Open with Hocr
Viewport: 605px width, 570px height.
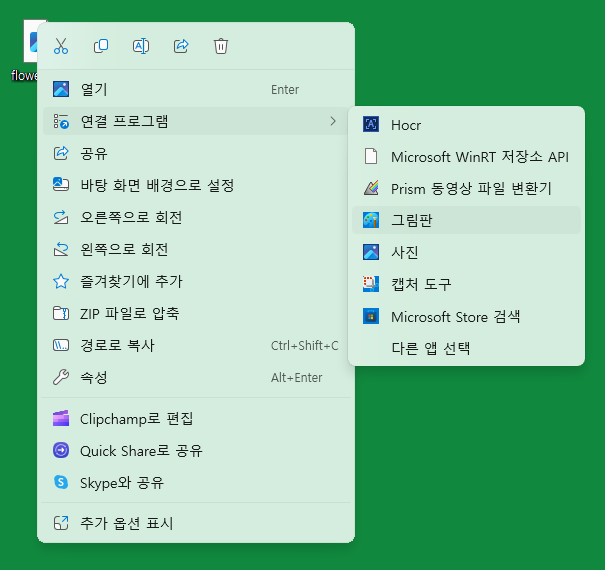pos(466,124)
